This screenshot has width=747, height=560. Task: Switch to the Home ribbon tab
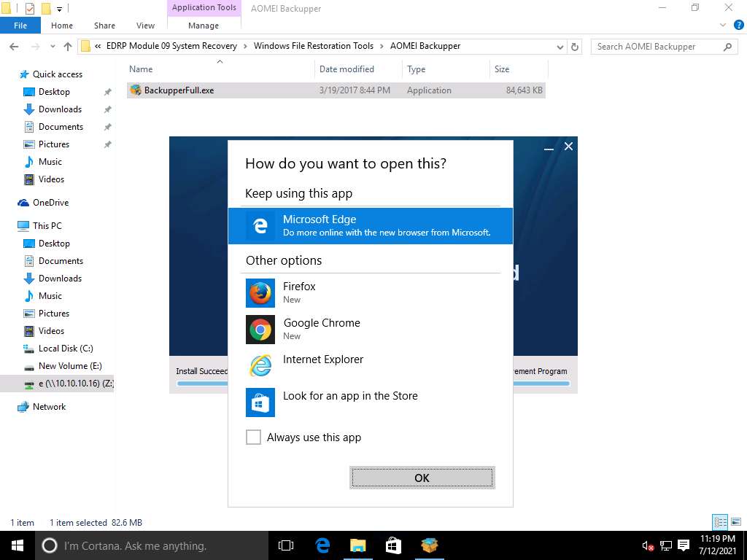coord(62,26)
